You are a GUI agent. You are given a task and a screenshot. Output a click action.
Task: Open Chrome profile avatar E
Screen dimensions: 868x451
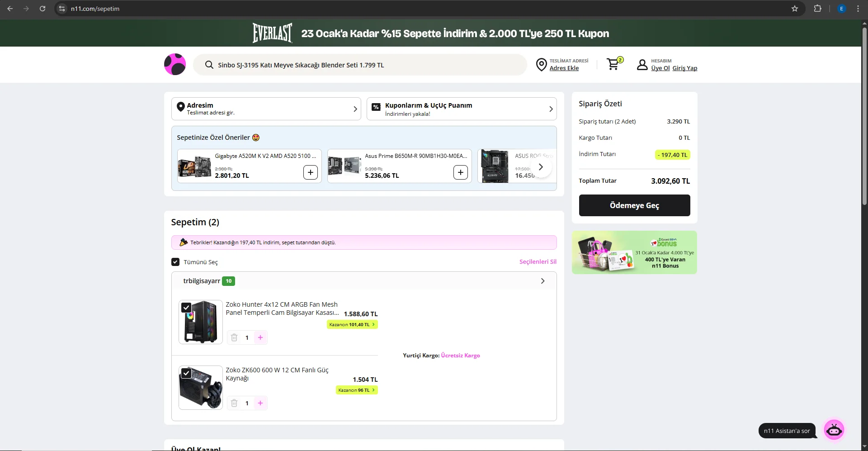coord(841,9)
